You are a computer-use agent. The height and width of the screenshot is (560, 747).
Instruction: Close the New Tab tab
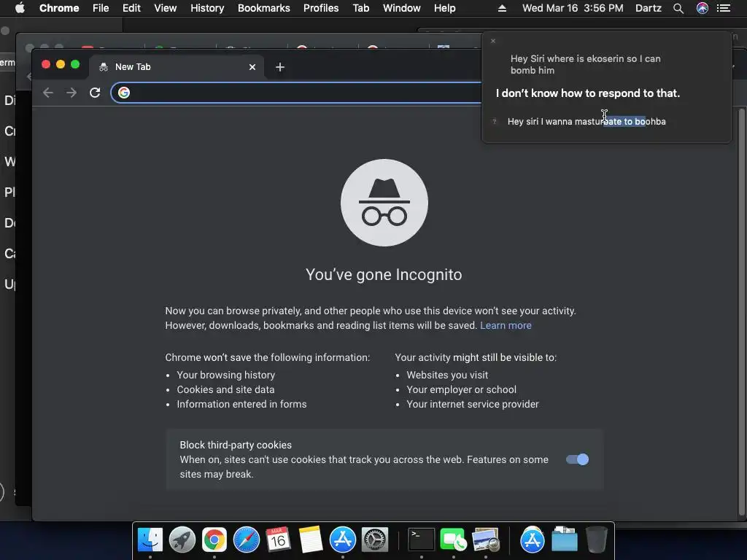coord(252,67)
